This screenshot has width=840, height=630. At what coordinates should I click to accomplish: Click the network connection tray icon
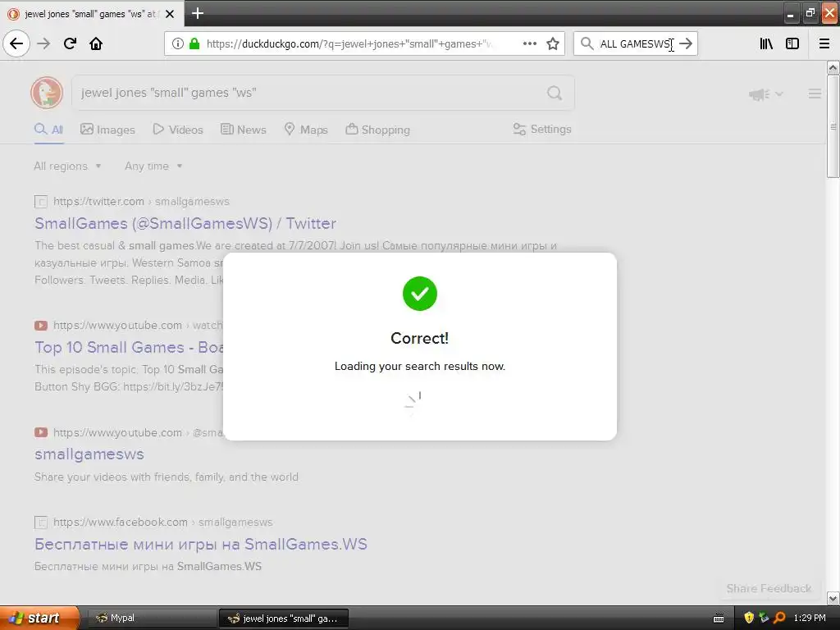764,618
